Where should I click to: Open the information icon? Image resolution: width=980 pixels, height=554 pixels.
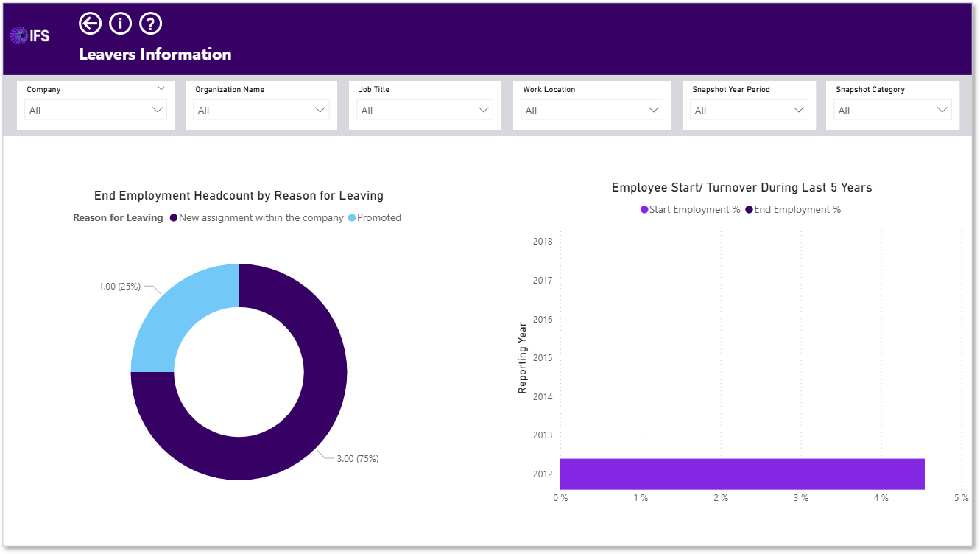point(120,24)
